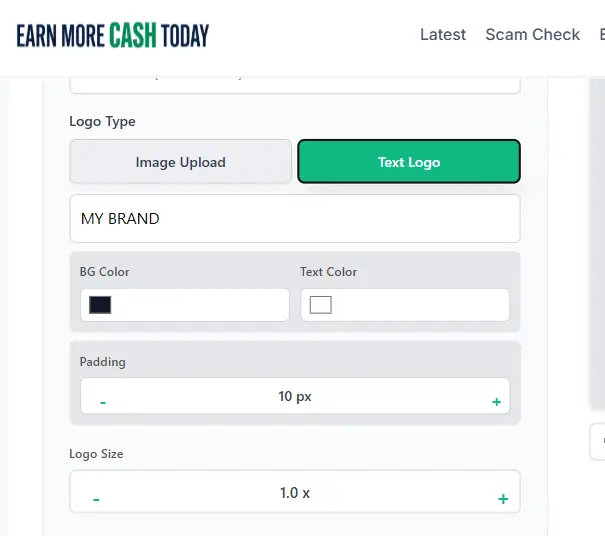The image size is (605, 536).
Task: Click the Padding label
Action: click(103, 362)
